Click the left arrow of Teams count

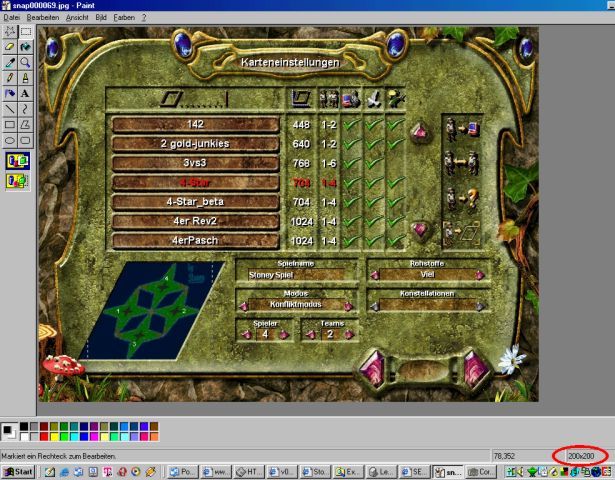(x=311, y=335)
